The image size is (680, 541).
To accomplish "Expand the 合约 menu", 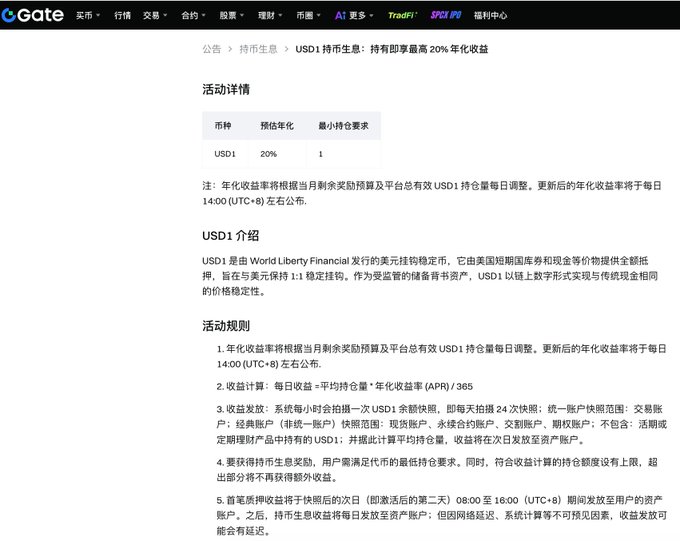I will 193,16.
